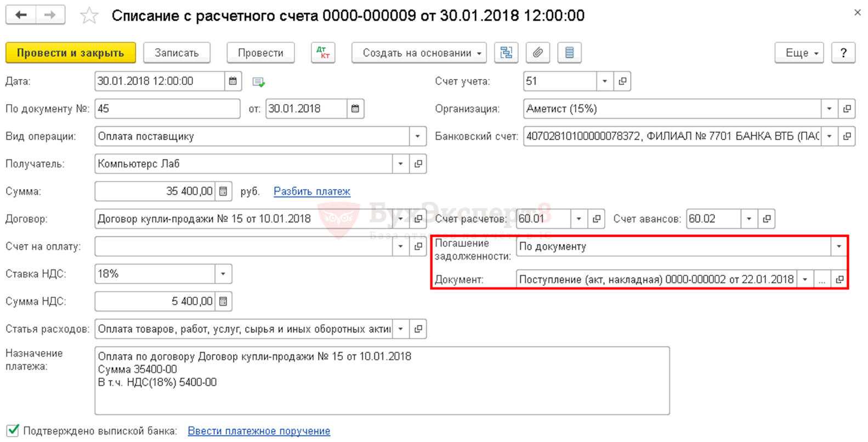Open Банковский счет record icon

(847, 136)
